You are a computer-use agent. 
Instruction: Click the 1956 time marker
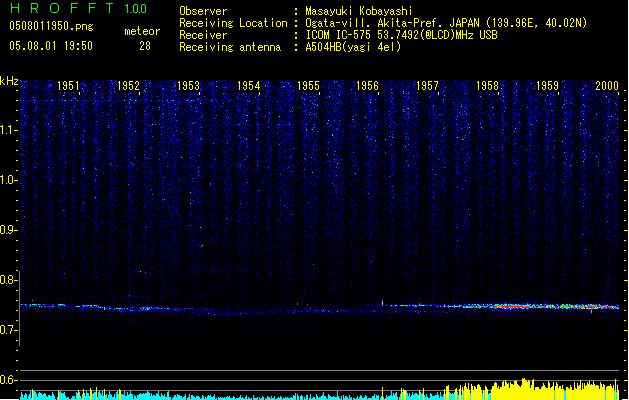coord(367,86)
